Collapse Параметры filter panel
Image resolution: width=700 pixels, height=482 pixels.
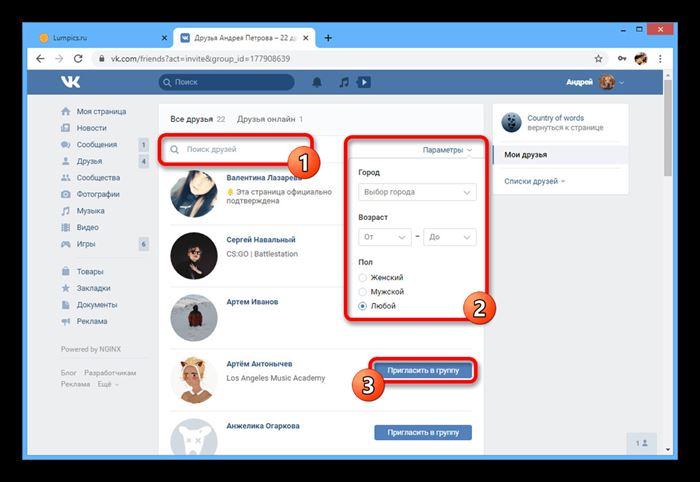click(x=447, y=150)
